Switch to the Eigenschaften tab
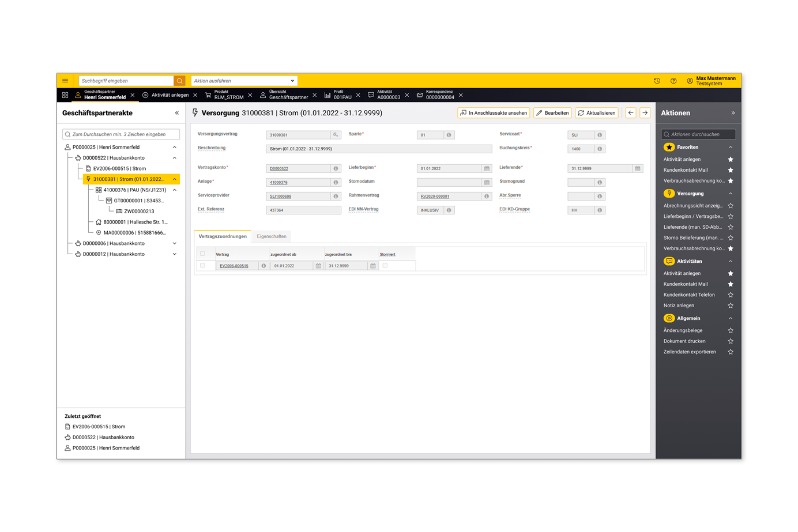The image size is (798, 532). pyautogui.click(x=272, y=236)
